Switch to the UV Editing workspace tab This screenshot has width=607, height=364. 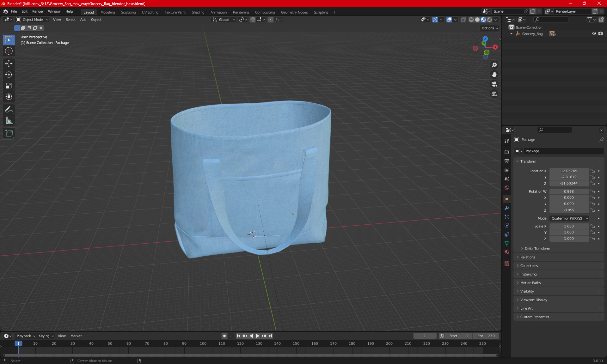[150, 12]
